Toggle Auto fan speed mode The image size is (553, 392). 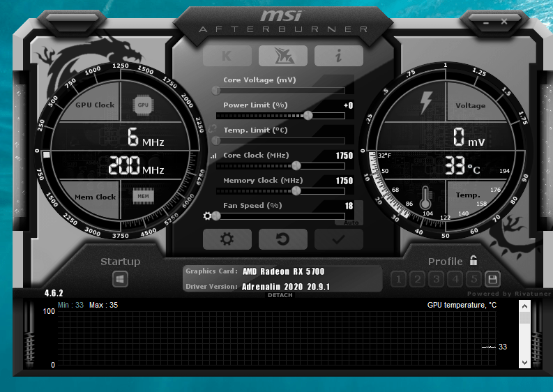coord(351,223)
